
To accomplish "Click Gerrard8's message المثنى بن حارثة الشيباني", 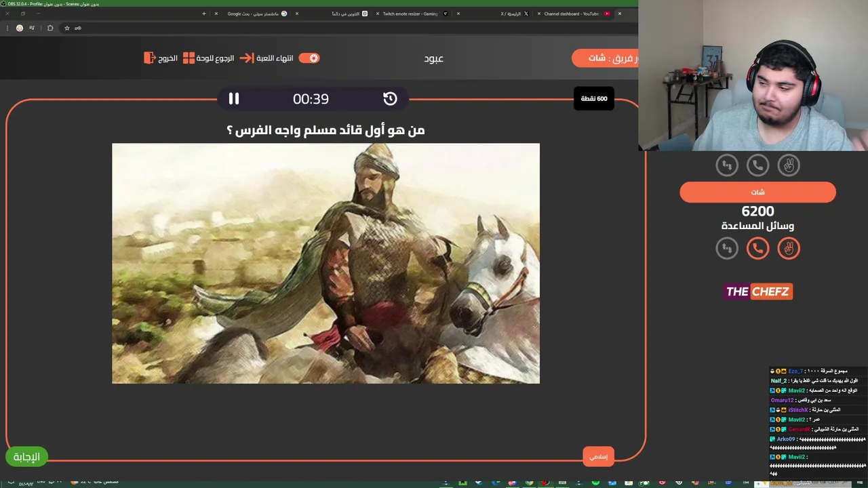I will pos(837,430).
